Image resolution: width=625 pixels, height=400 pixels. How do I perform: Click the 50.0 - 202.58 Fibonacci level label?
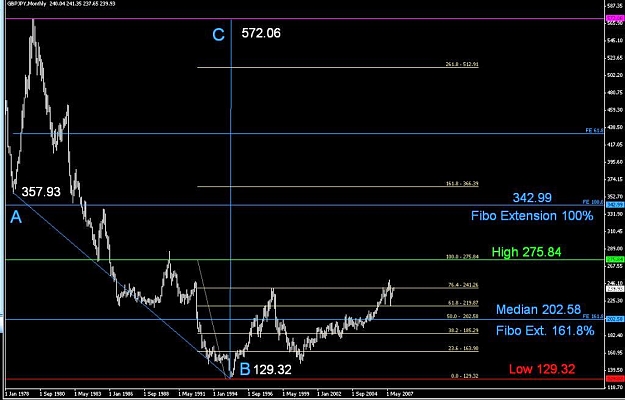point(462,316)
